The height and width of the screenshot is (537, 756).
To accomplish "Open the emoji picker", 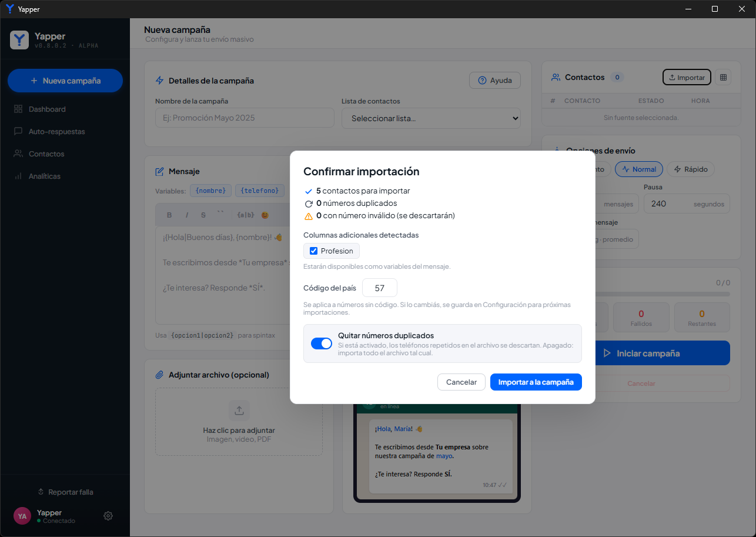I will (x=265, y=215).
